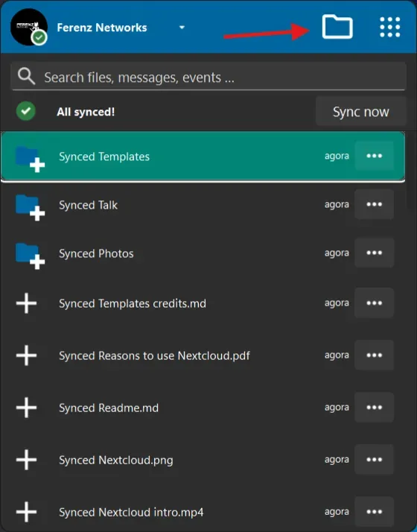Focus the Search files, messages, events field

pyautogui.click(x=208, y=76)
